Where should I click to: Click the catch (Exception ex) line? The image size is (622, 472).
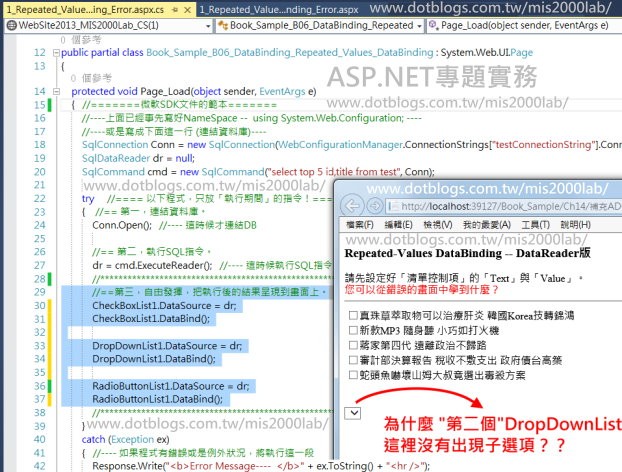coord(125,439)
